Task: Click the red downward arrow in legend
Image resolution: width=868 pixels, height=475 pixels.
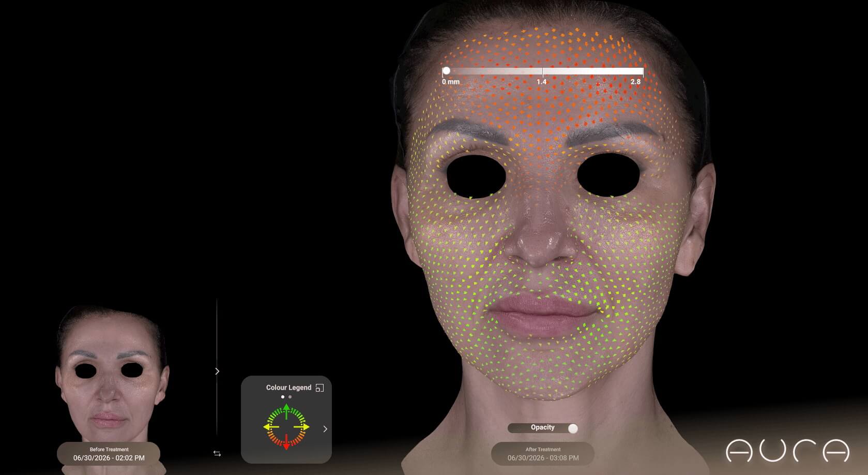Action: [286, 441]
